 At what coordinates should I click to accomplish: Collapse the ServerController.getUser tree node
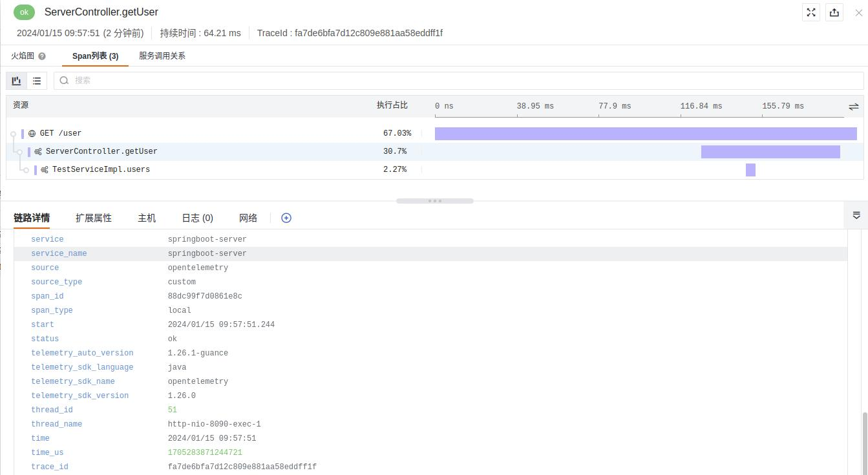pos(19,152)
